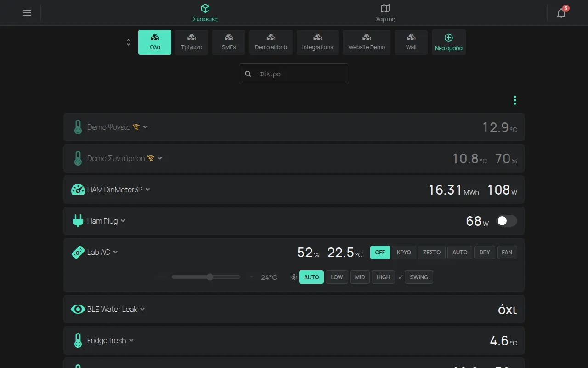
Task: Set Lab AC mode to ΚΡΥΟ
Action: coord(404,252)
